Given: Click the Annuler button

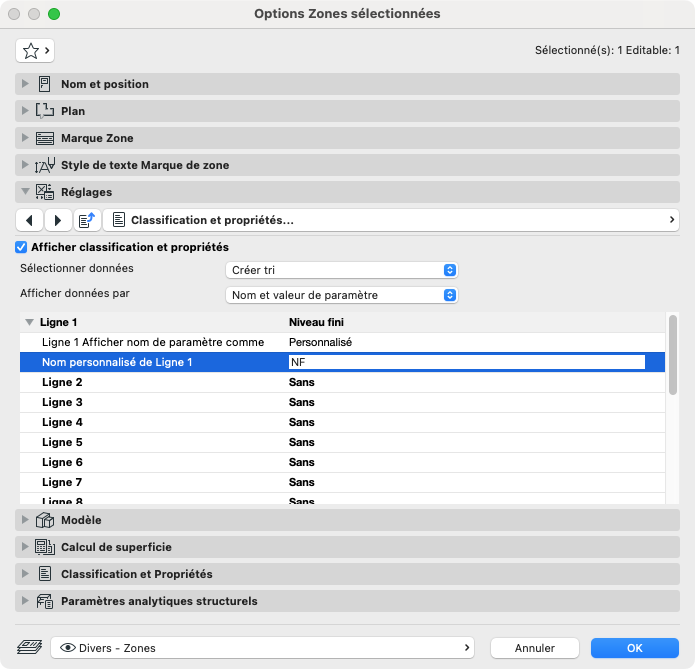Looking at the screenshot, I should (x=535, y=648).
